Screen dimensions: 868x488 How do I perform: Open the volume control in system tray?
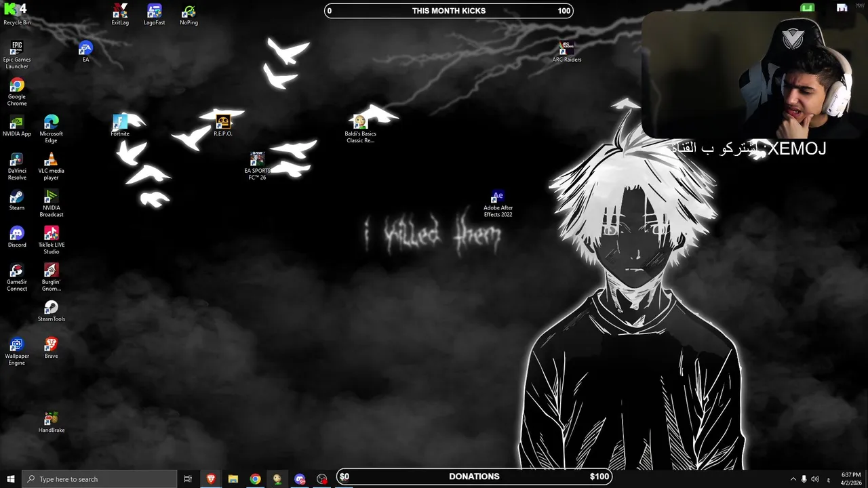click(815, 479)
